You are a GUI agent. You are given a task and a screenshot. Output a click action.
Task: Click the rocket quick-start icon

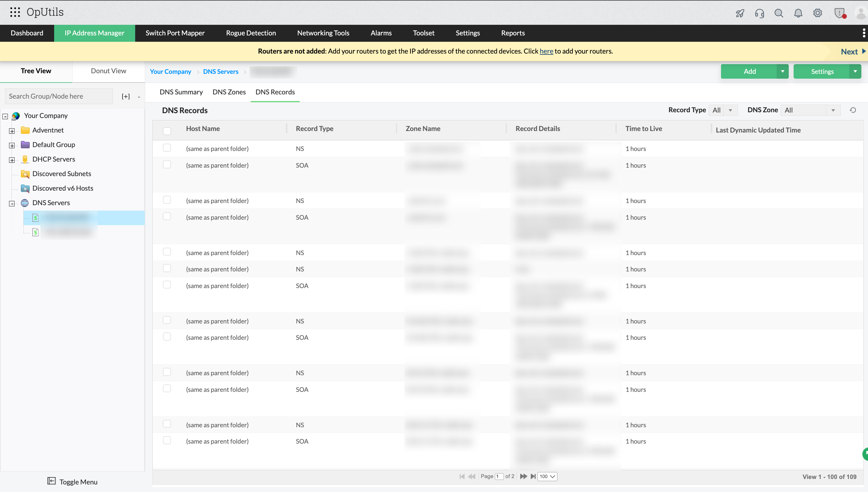point(740,13)
